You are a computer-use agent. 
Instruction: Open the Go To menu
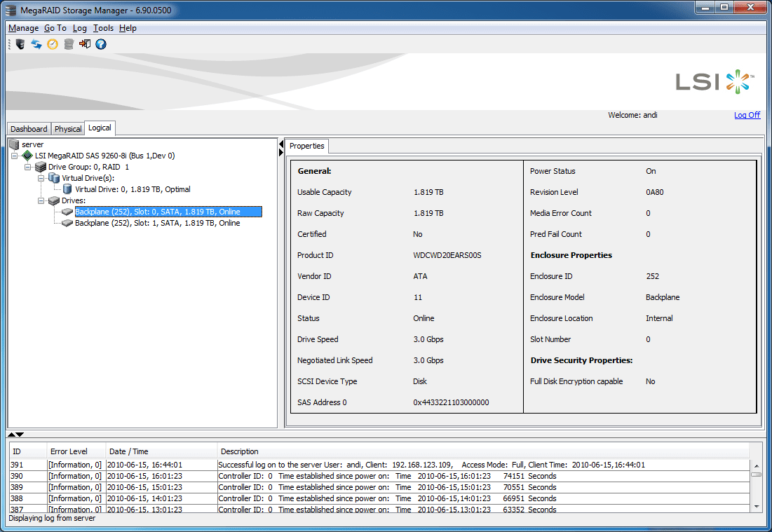(x=55, y=28)
